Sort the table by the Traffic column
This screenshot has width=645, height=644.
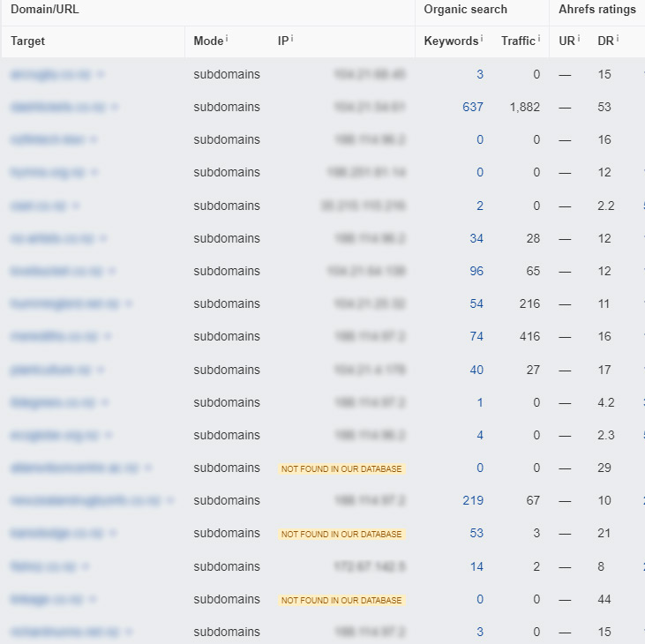coord(518,41)
